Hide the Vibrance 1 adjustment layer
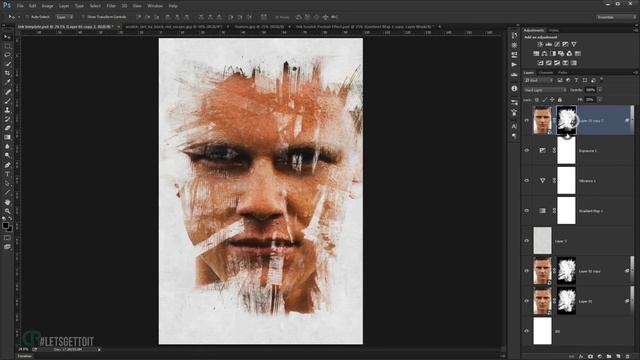640x360 pixels. tap(527, 180)
